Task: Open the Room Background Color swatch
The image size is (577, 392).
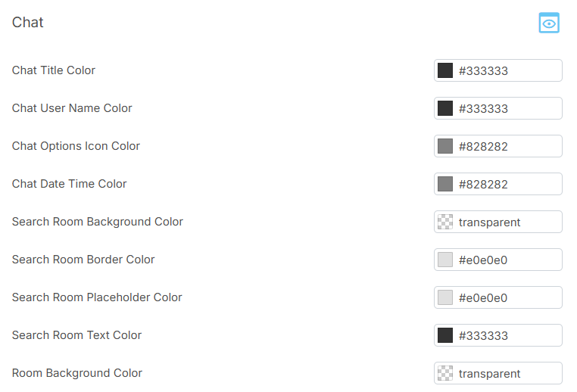Action: click(445, 373)
